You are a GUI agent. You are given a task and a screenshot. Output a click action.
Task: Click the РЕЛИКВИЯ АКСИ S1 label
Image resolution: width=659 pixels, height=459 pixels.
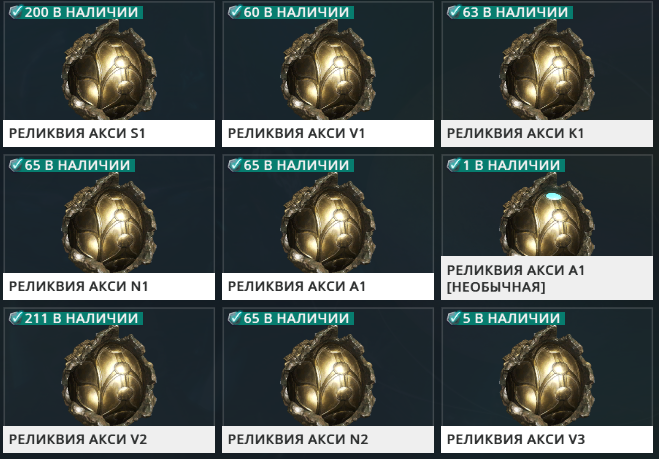77,133
